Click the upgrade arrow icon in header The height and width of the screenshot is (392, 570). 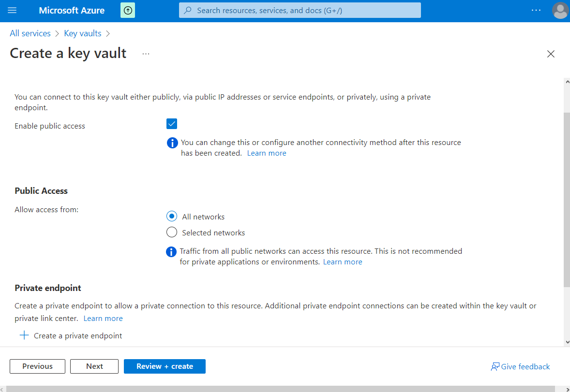128,10
